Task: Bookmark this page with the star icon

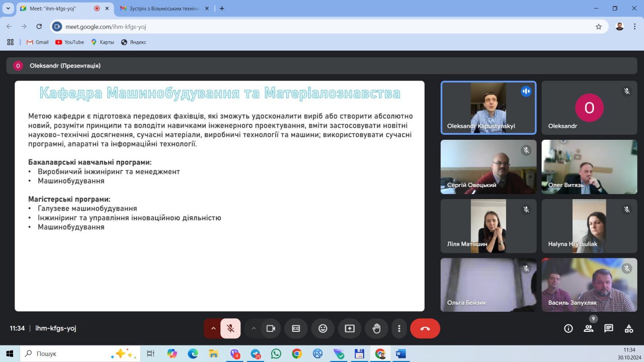Action: tap(599, 27)
